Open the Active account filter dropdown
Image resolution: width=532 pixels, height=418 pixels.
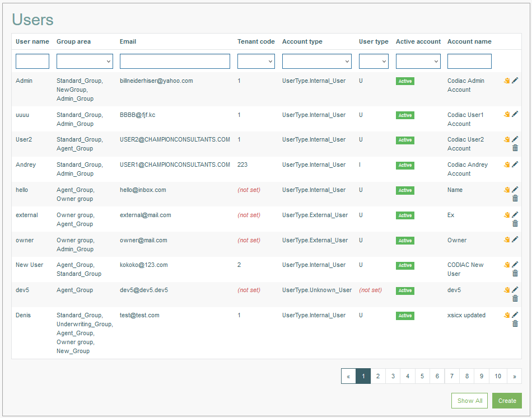[x=418, y=62]
